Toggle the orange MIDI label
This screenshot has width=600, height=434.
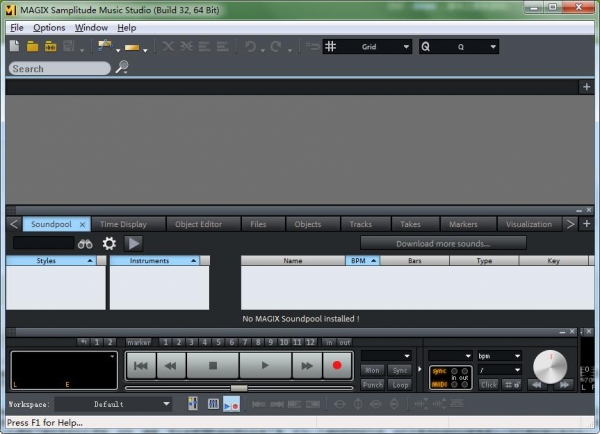point(439,384)
